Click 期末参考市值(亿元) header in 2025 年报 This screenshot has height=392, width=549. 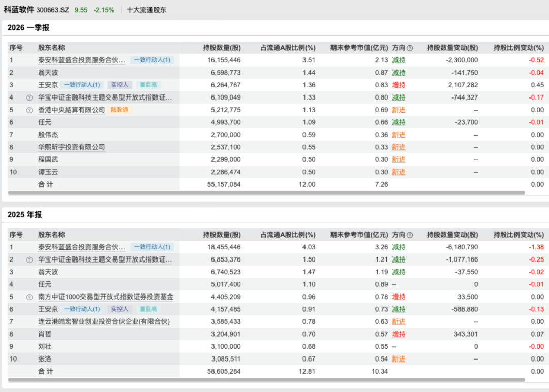359,235
